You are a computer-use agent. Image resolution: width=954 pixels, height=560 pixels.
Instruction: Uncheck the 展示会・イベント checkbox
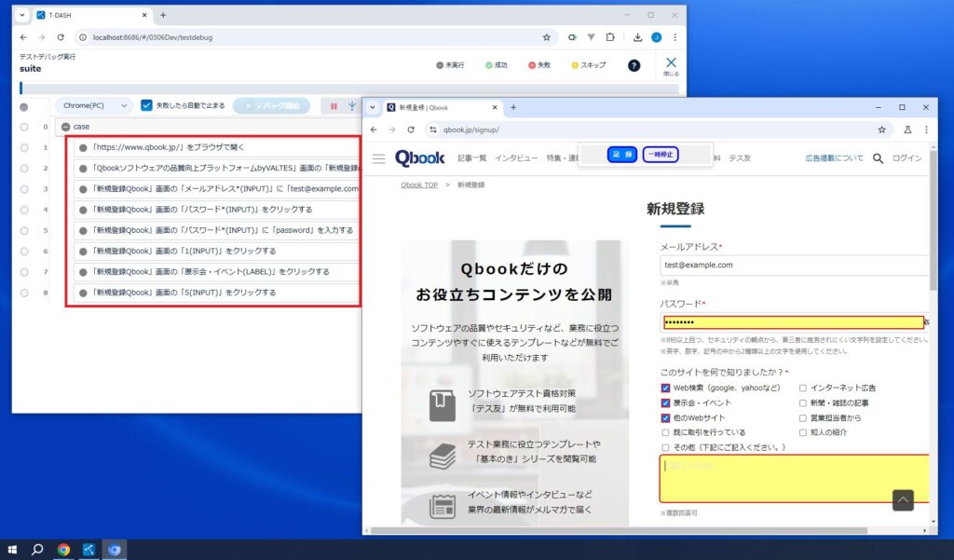click(x=665, y=403)
